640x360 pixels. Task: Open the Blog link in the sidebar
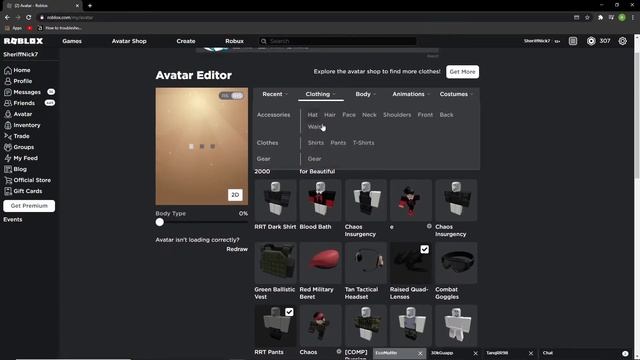pos(16,169)
